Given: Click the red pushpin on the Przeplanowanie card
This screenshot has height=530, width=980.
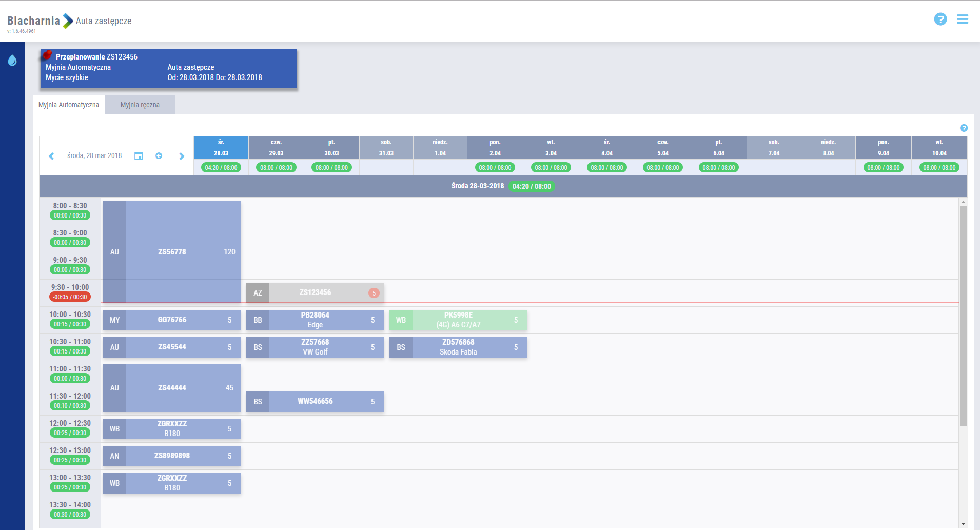Looking at the screenshot, I should [x=47, y=54].
